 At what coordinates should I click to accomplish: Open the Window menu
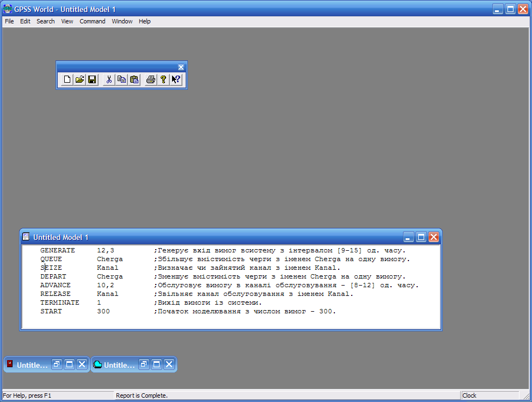click(x=122, y=21)
